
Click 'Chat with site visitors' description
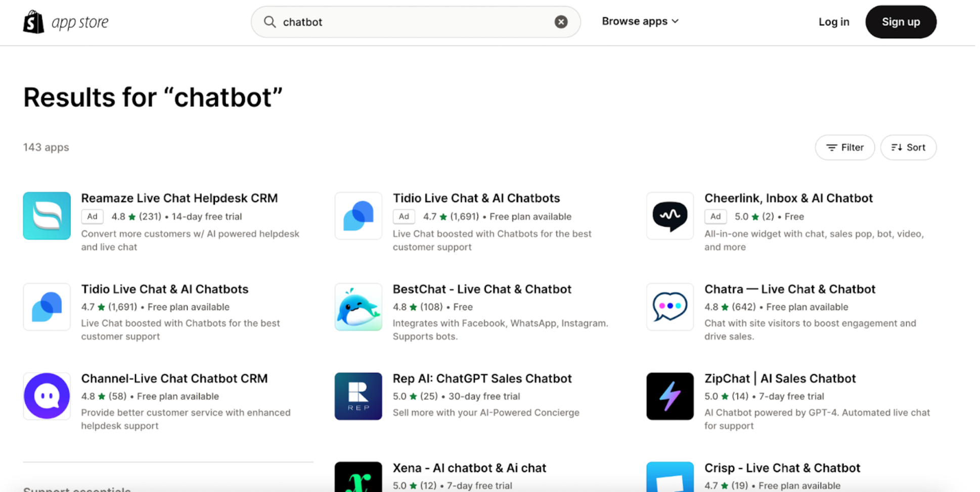tap(810, 330)
